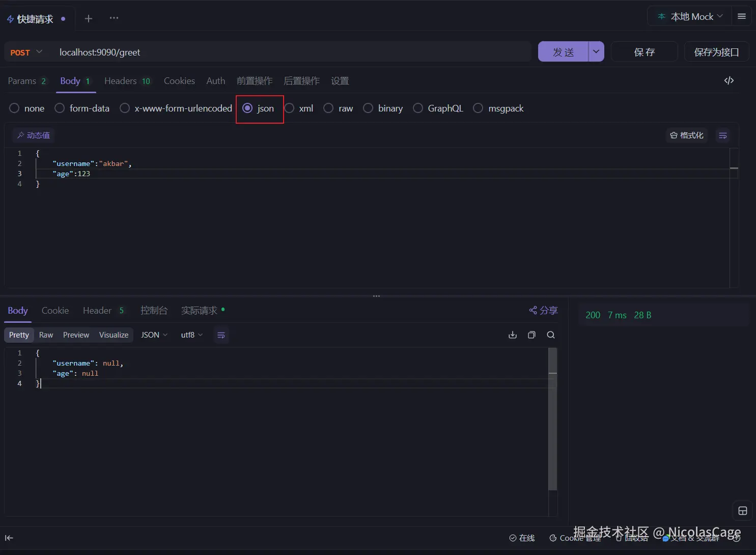
Task: Click the "username":"akbar" request line
Action: coord(92,163)
